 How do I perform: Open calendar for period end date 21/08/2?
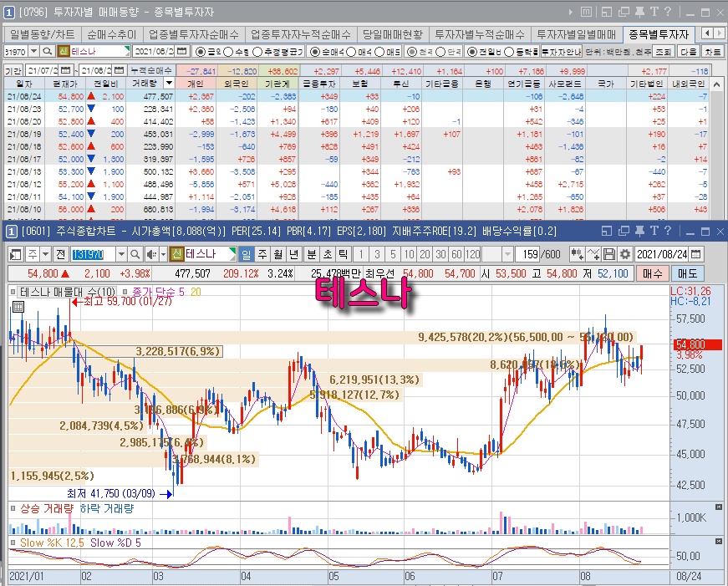click(120, 70)
